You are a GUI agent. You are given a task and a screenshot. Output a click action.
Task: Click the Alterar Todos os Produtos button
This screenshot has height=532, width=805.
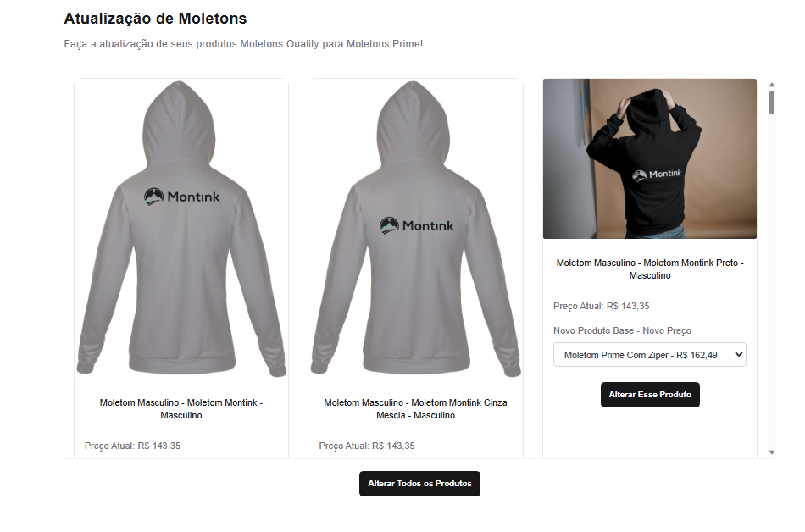click(x=419, y=484)
